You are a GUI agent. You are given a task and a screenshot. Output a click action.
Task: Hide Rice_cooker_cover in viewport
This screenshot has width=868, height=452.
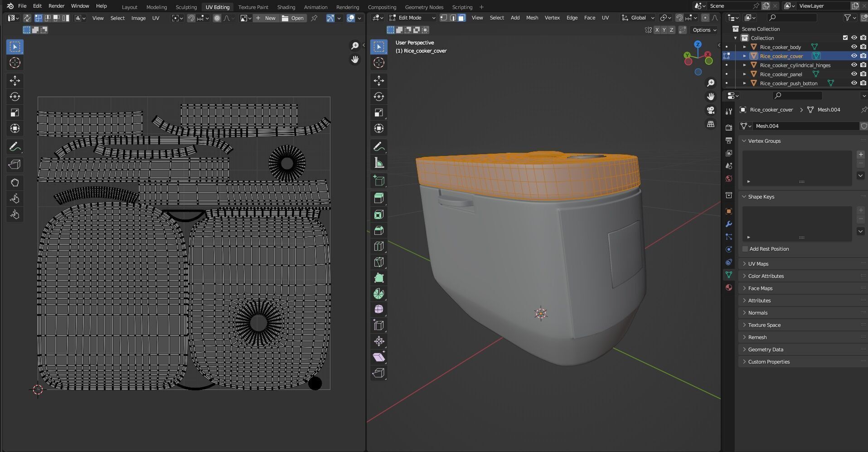pyautogui.click(x=854, y=56)
